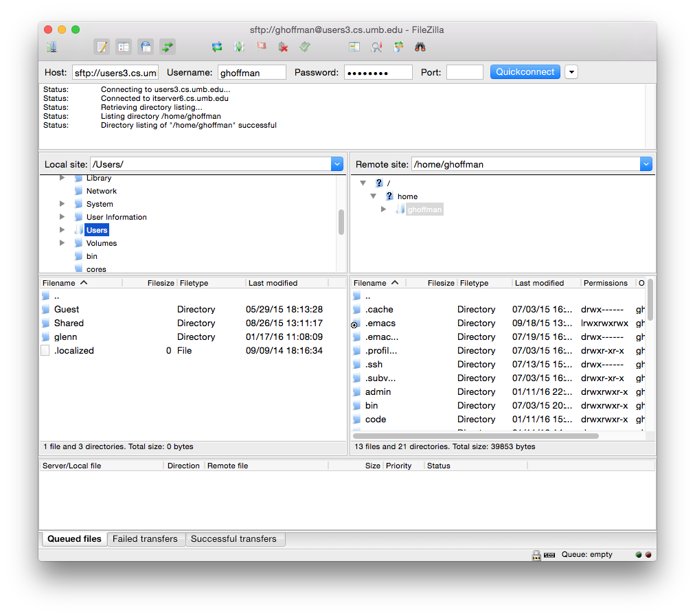
Task: Click the local tree vertical scrollbar
Action: (341, 222)
